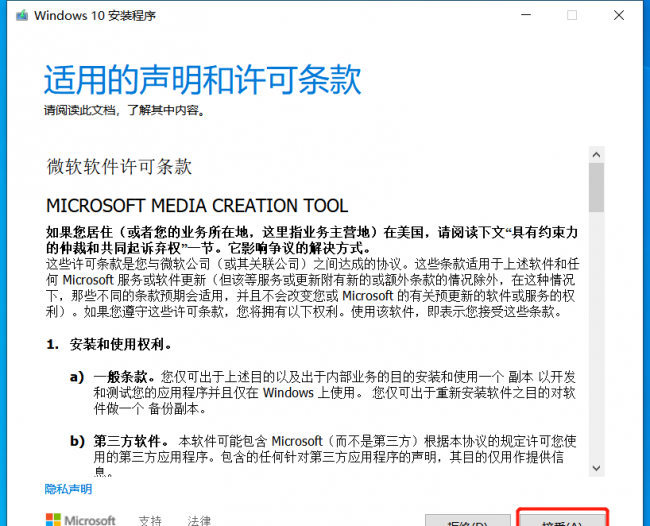Click the license text scrollbar thumb
650x526 pixels.
click(x=597, y=187)
